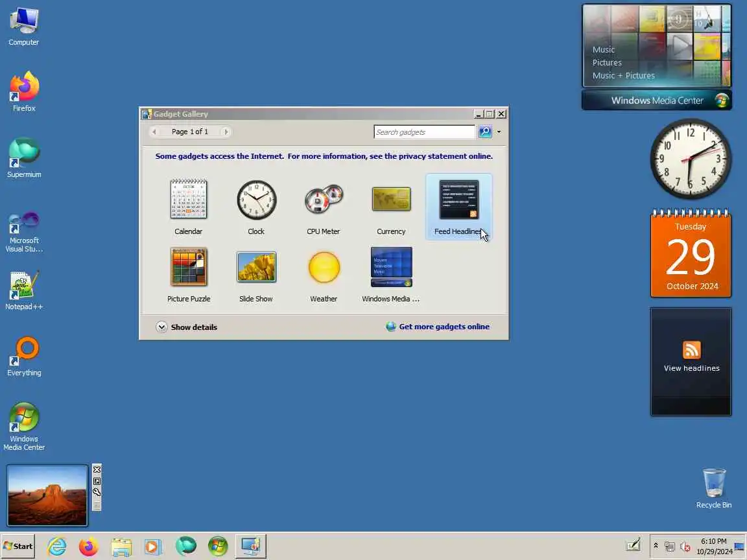
Task: Show hidden system tray icons
Action: pyautogui.click(x=656, y=546)
